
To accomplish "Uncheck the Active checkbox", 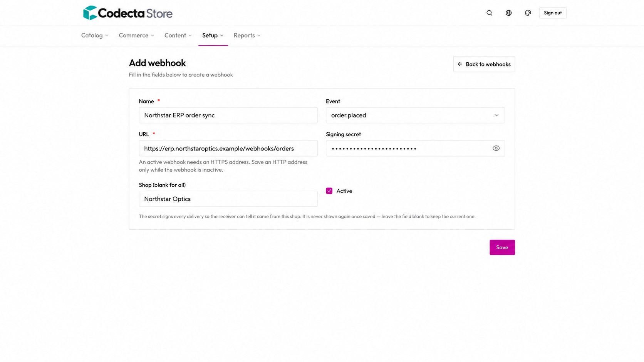I will point(329,191).
